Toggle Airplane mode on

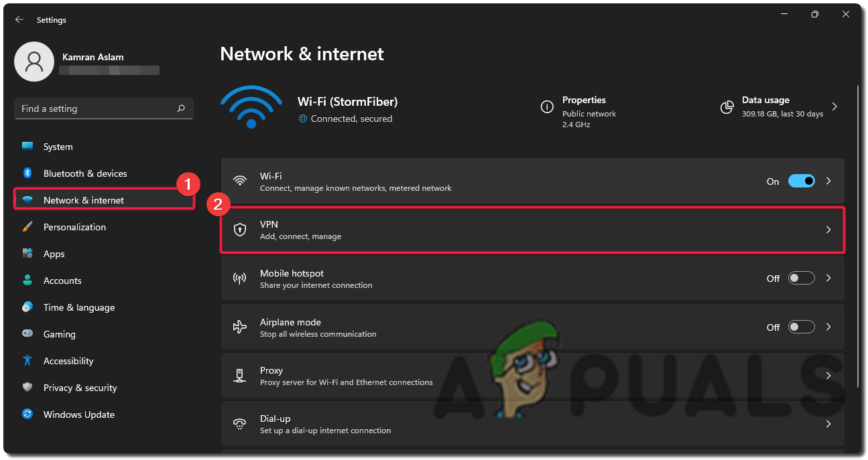click(x=801, y=327)
